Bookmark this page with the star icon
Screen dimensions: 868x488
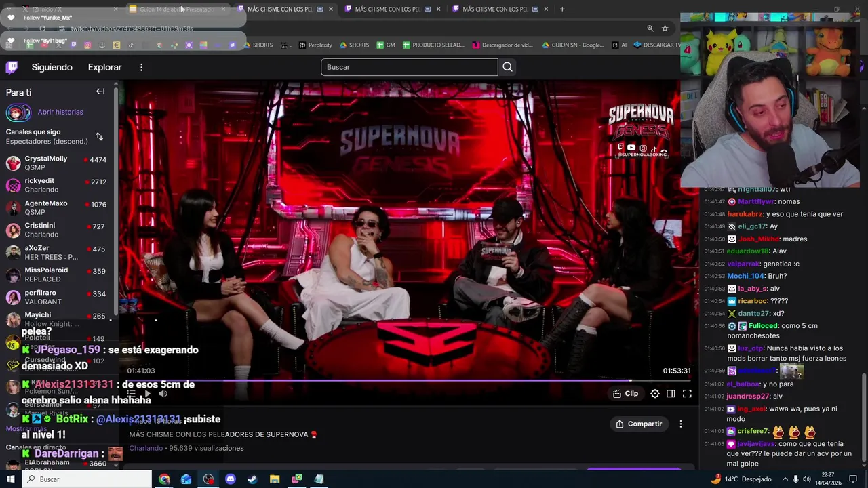coord(665,28)
